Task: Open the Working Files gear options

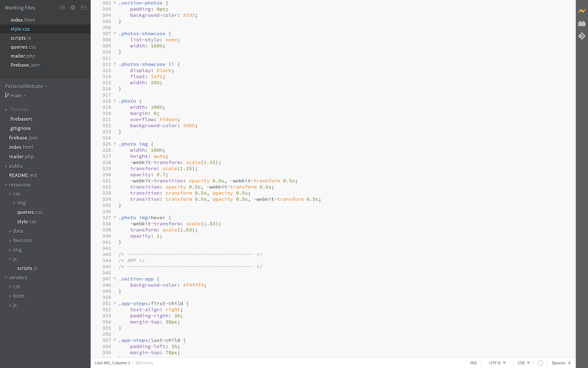Action: point(73,7)
